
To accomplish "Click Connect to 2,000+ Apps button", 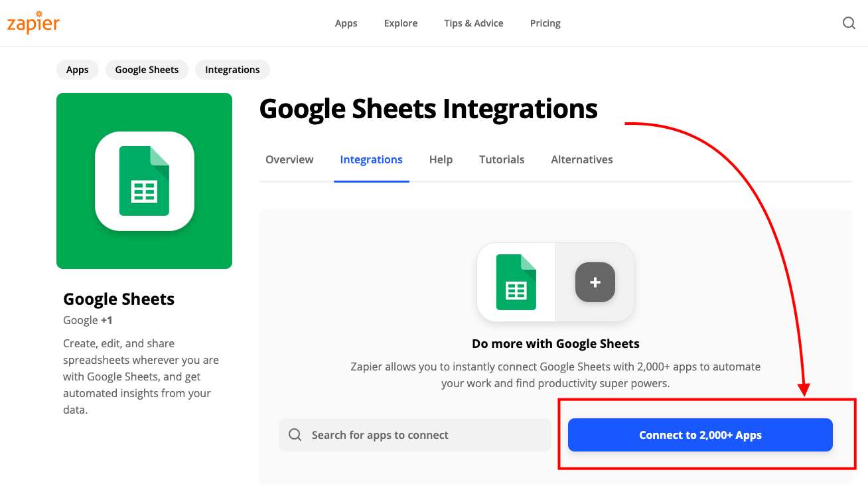I will point(700,435).
